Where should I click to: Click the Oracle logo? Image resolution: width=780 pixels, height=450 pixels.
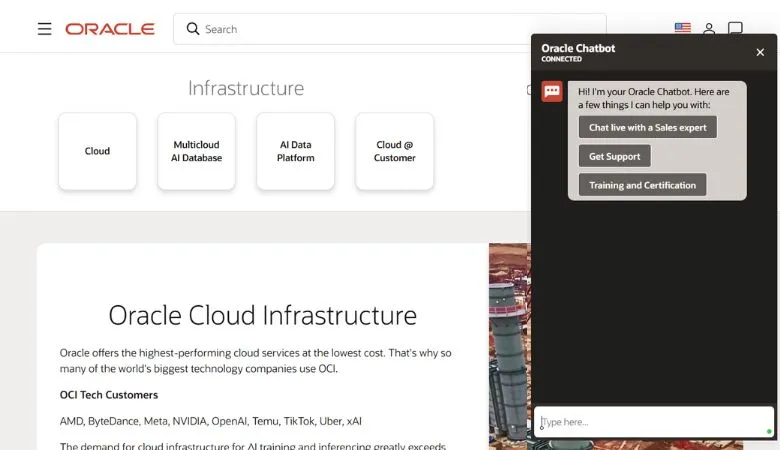[x=110, y=29]
